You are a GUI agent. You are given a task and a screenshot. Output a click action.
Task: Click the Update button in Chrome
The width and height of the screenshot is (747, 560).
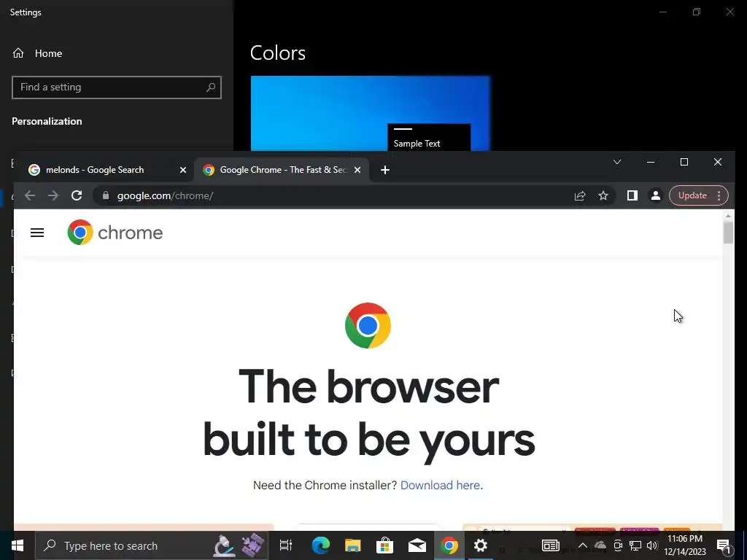point(692,195)
